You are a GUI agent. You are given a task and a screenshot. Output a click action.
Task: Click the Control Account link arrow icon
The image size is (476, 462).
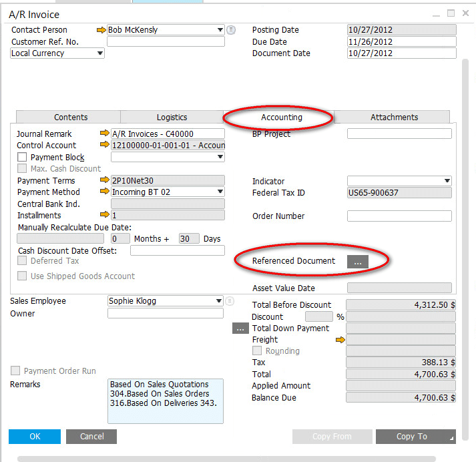click(x=103, y=146)
